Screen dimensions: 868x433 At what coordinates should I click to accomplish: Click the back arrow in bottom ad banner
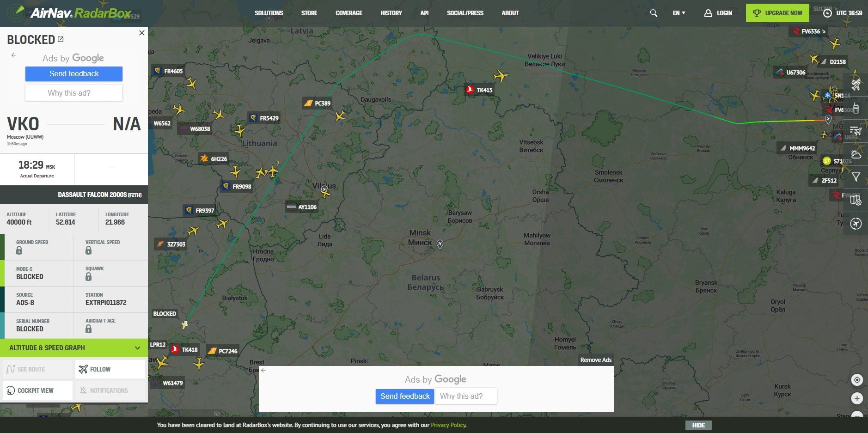[263, 370]
